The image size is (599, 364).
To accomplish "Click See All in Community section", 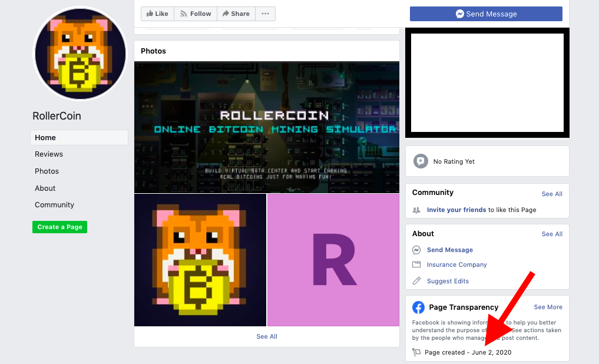I will click(x=552, y=194).
